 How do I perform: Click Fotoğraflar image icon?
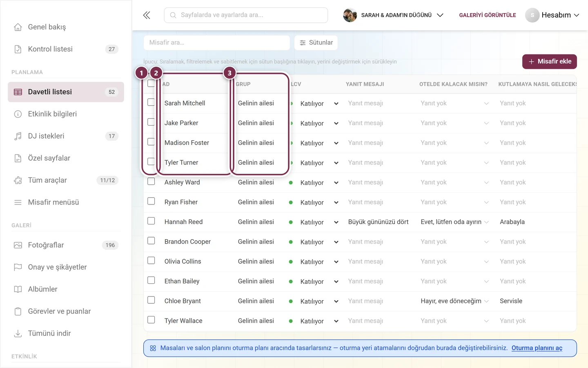[x=18, y=245]
